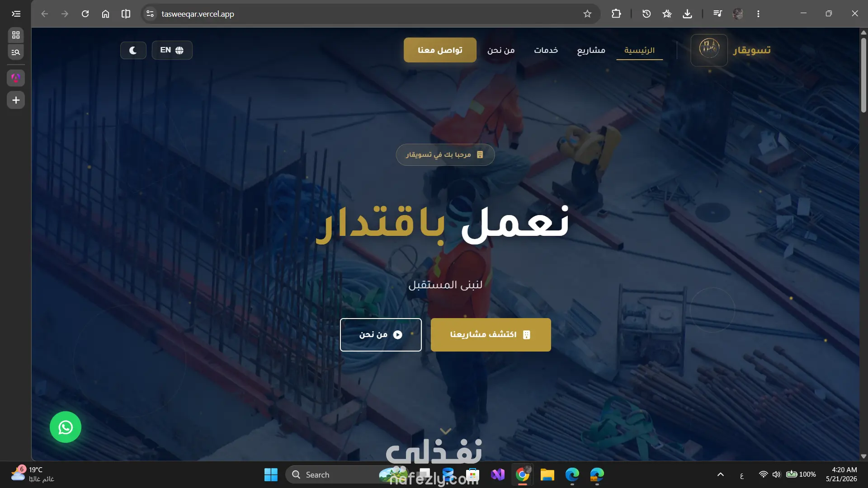Switch the site language to EN
This screenshot has height=488, width=868.
pyautogui.click(x=172, y=50)
